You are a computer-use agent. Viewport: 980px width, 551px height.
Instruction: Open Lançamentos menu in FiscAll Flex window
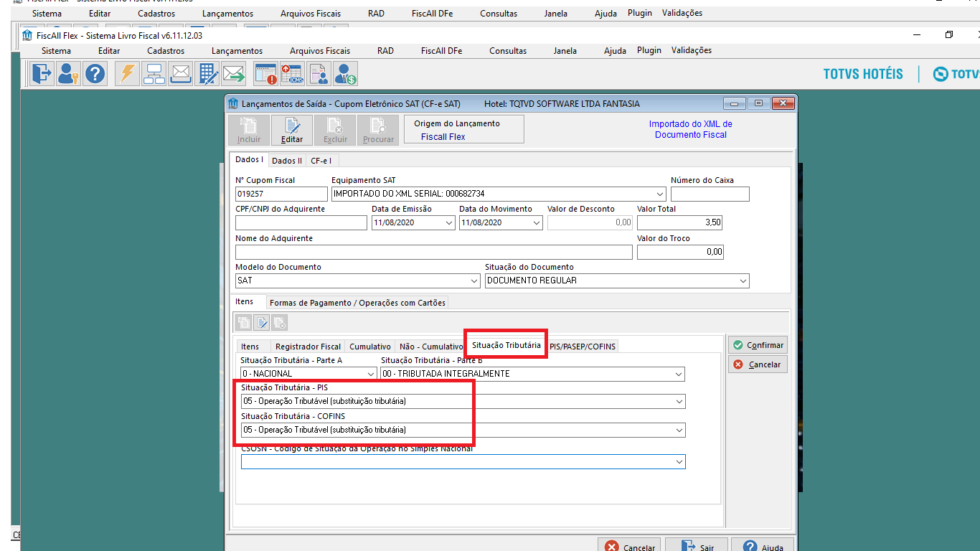click(x=237, y=51)
